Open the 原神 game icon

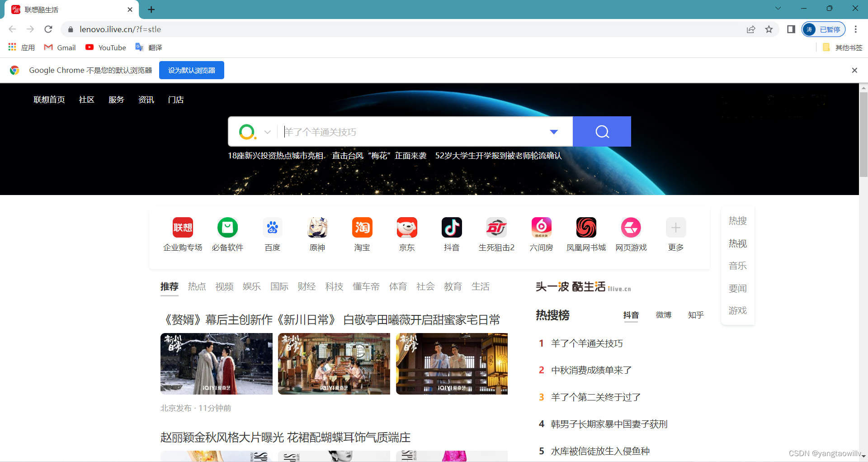(x=317, y=227)
